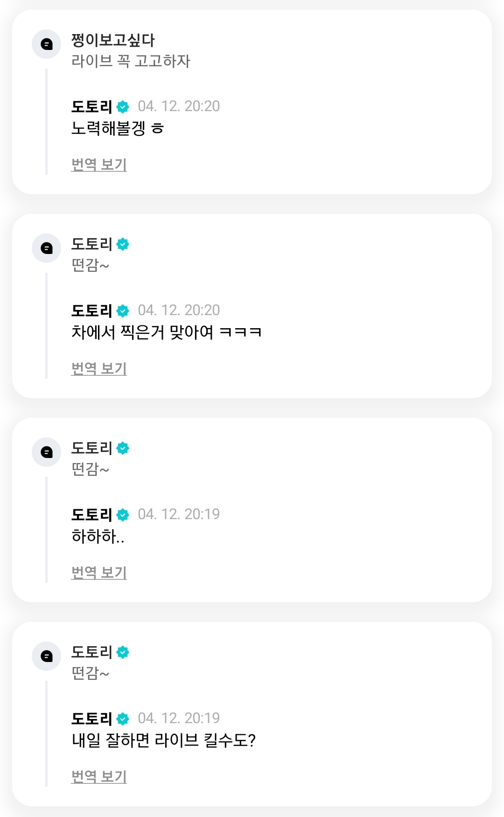Click verified badge beside '내일 잘하면 라이브 킬수도?' reply author
The height and width of the screenshot is (817, 504).
click(123, 719)
